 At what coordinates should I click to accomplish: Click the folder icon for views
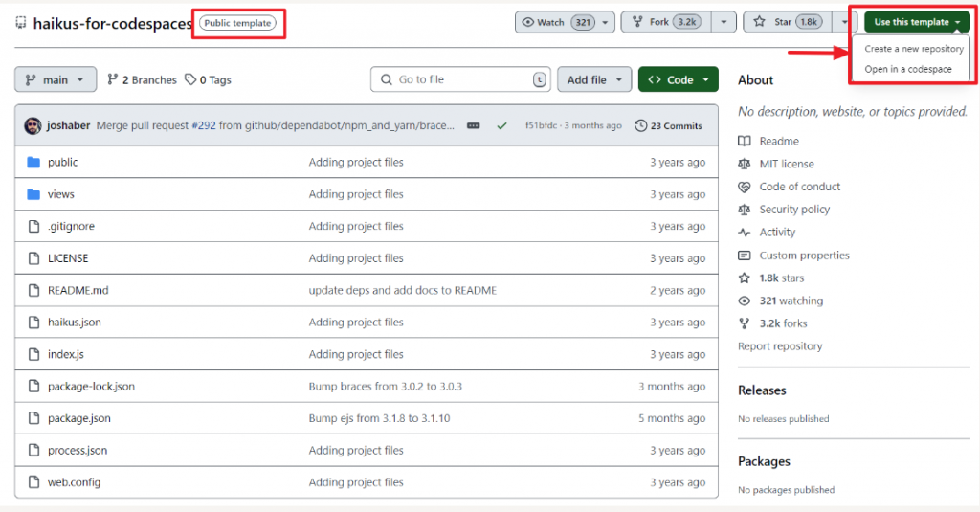(x=33, y=194)
